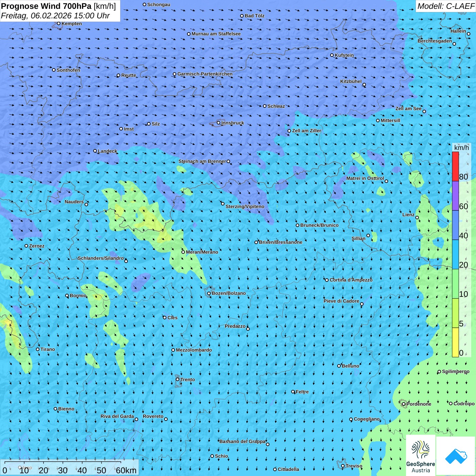The image size is (476, 476).
Task: Click the 'Schlanders/Silandro' label
Action: (x=101, y=258)
